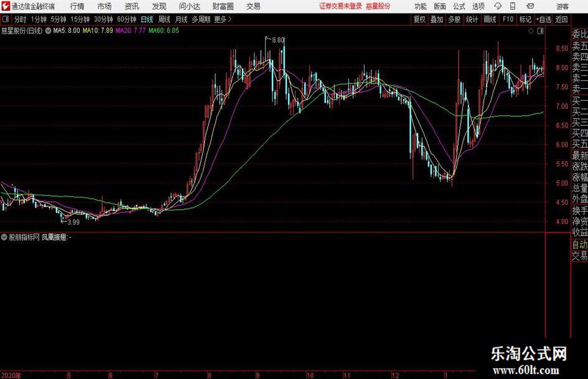Add stock with +自选 button

click(x=543, y=19)
